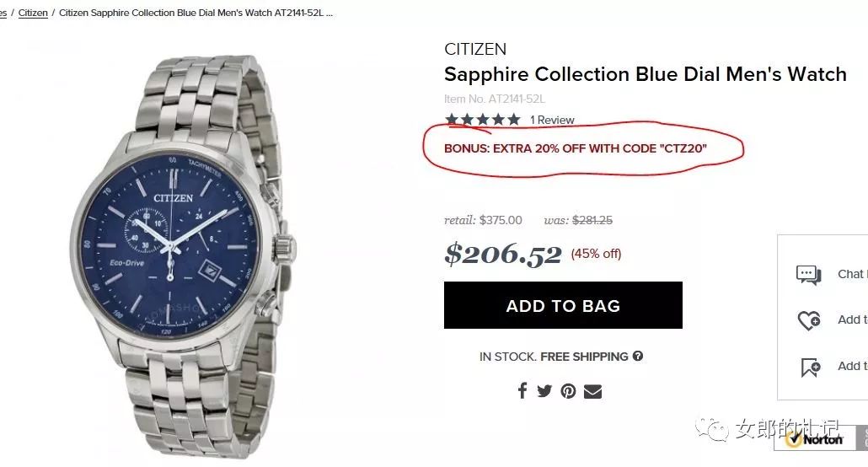Open the free shipping help question mark
Screen dimensions: 868x467
pyautogui.click(x=638, y=356)
